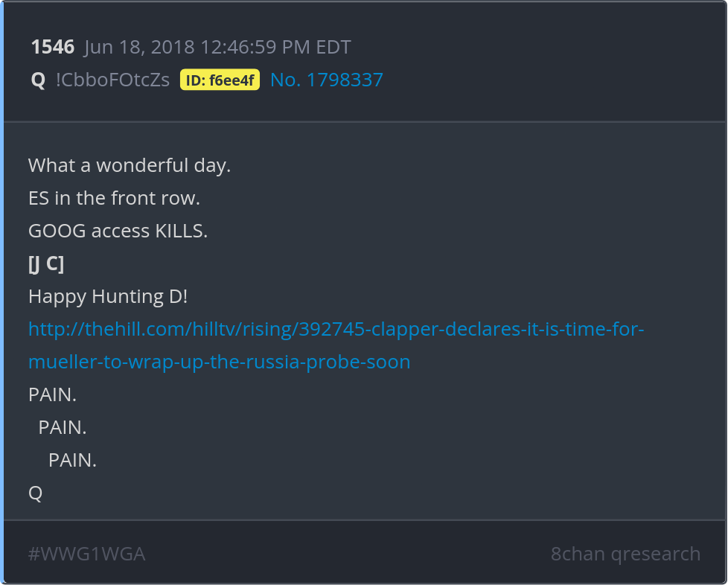Image resolution: width=728 pixels, height=585 pixels.
Task: Select the Jun 18, 2018 timestamp
Action: tap(217, 48)
